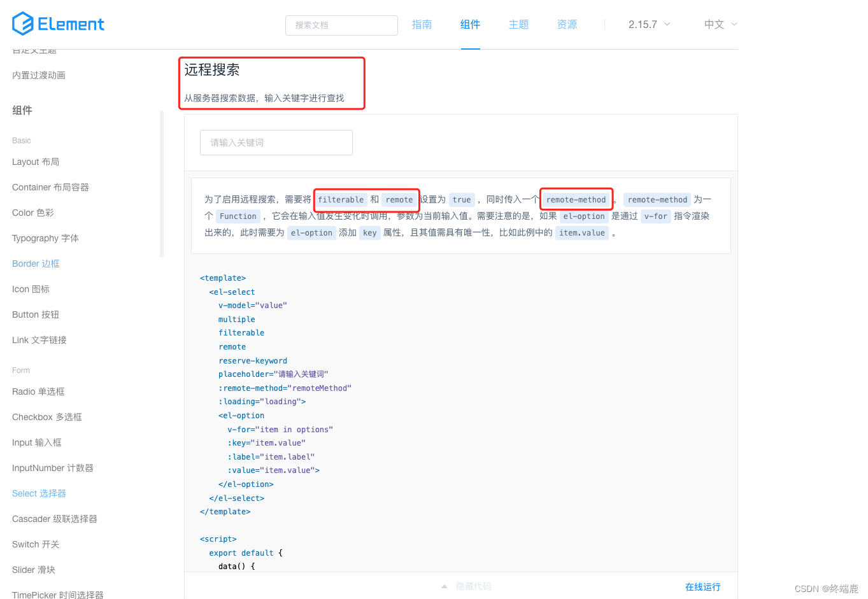
Task: Click the 在线运行 button
Action: (703, 587)
